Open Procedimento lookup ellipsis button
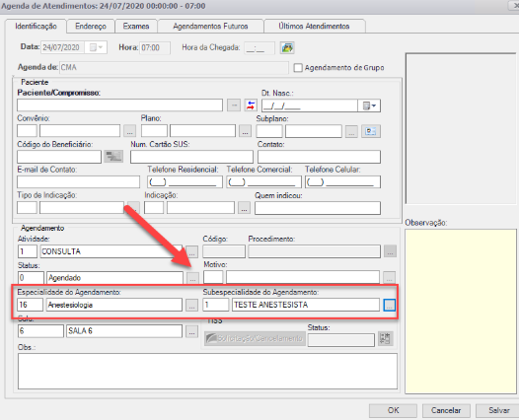Screen dimensions: 519x420 (x=390, y=251)
